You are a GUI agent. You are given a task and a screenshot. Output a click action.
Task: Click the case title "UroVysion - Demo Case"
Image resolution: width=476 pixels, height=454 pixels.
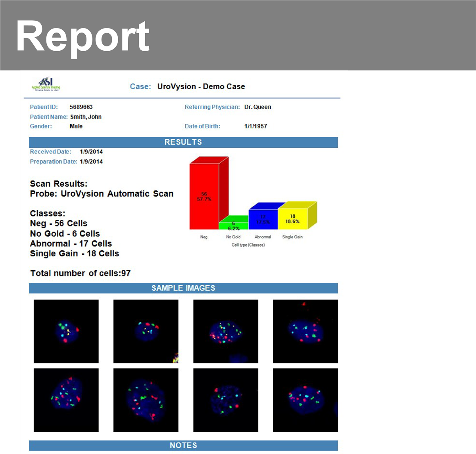click(201, 86)
